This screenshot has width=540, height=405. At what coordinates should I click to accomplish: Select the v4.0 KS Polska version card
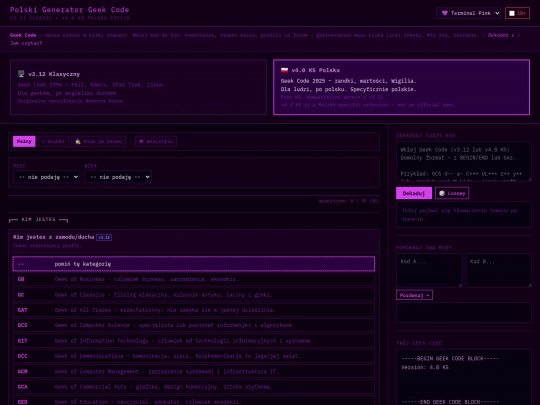[x=401, y=87]
